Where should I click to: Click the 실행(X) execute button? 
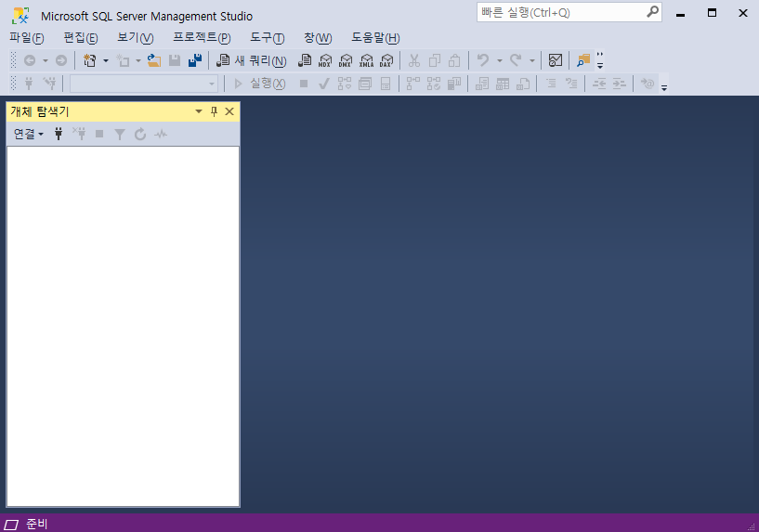pyautogui.click(x=260, y=84)
